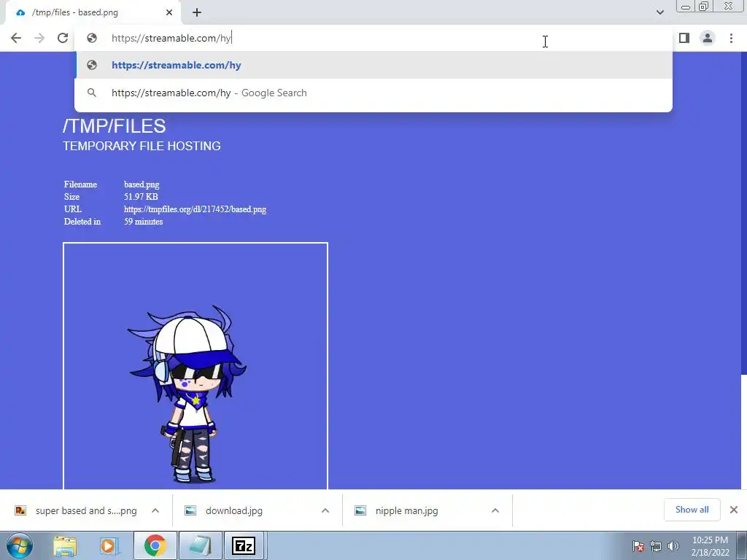Open 7-Zip from the taskbar
This screenshot has width=747, height=560.
coord(244,545)
